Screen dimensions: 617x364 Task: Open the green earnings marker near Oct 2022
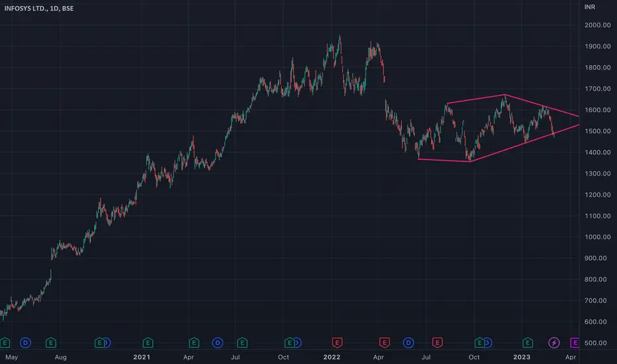[x=479, y=343]
